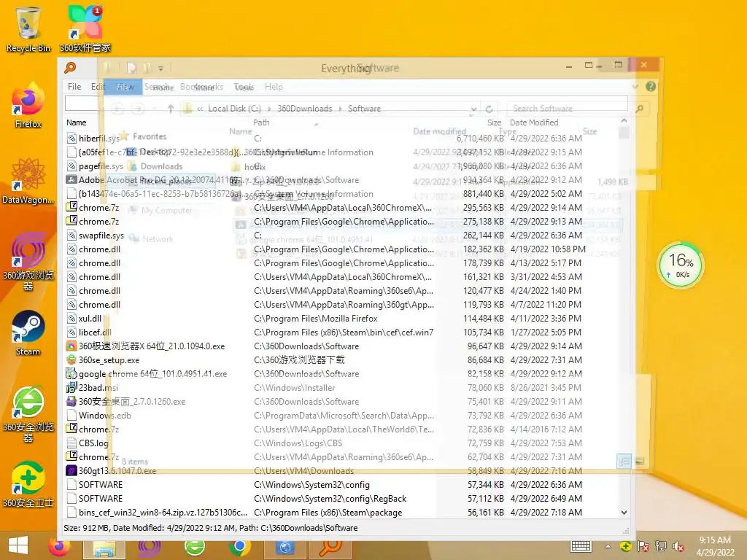This screenshot has width=747, height=560.
Task: Open the touch keyboard tray icon
Action: [x=581, y=546]
